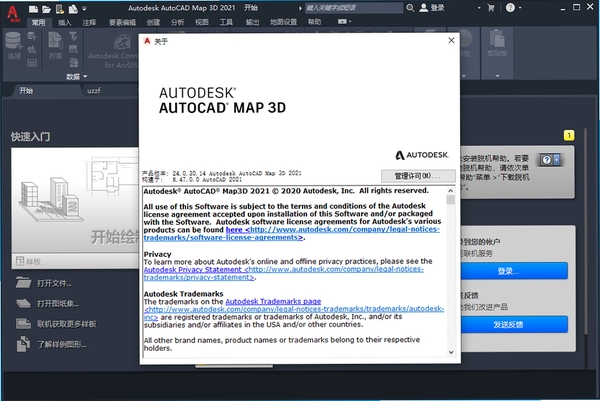Switch to the 常用 ribbon tab
The image size is (600, 401).
pos(38,22)
